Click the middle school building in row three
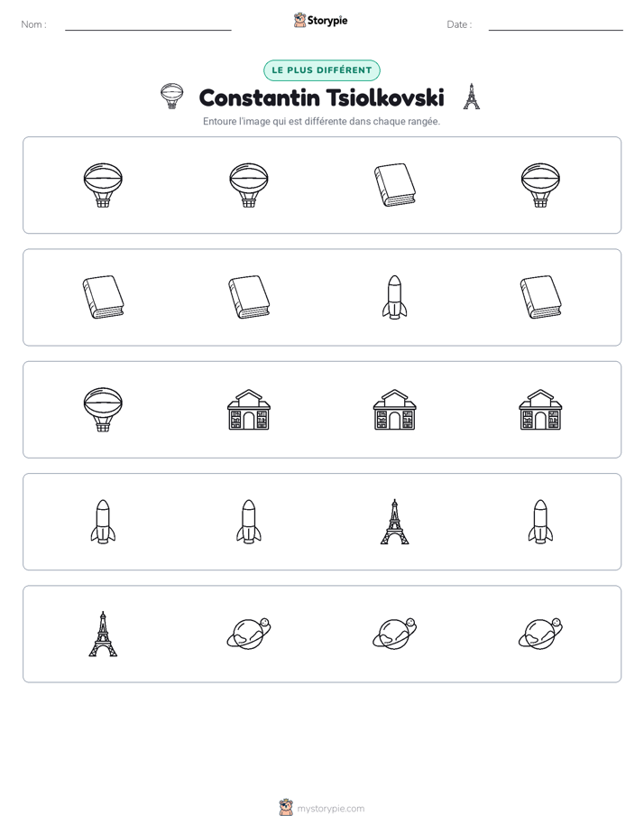The height and width of the screenshot is (834, 644). pyautogui.click(x=395, y=410)
